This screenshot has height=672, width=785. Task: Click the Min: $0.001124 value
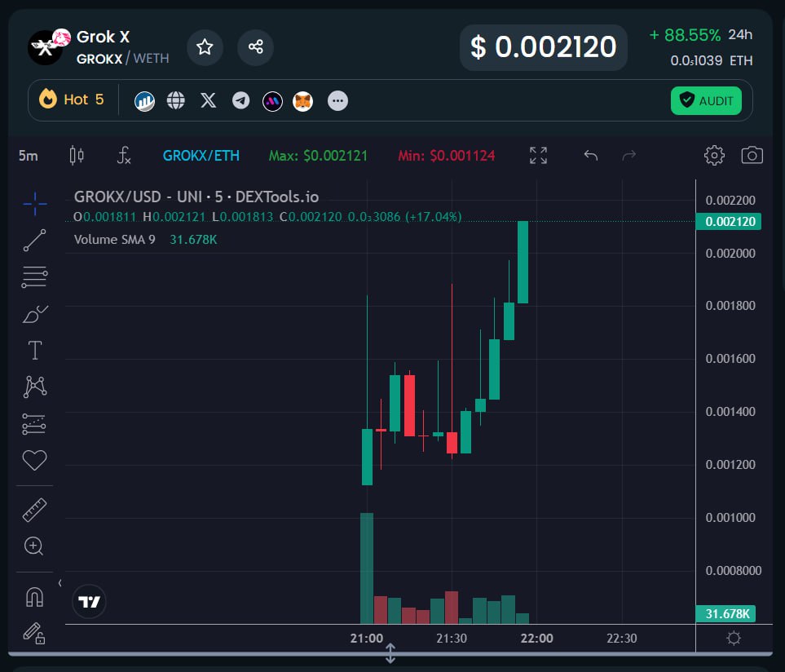coord(446,156)
